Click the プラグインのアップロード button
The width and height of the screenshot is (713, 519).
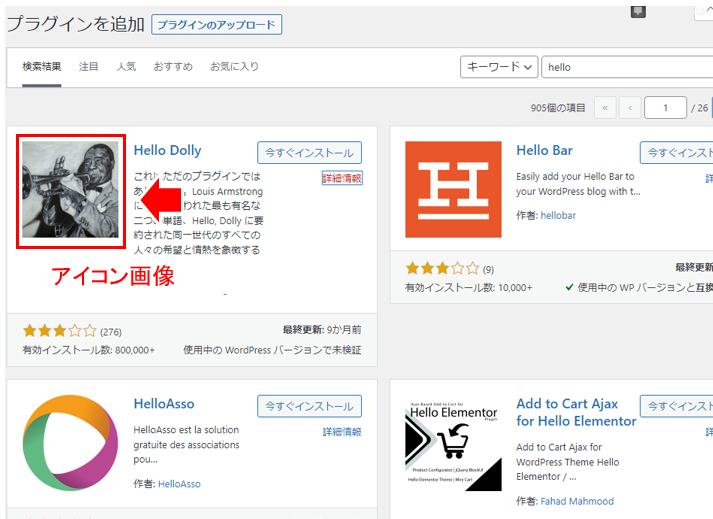216,25
